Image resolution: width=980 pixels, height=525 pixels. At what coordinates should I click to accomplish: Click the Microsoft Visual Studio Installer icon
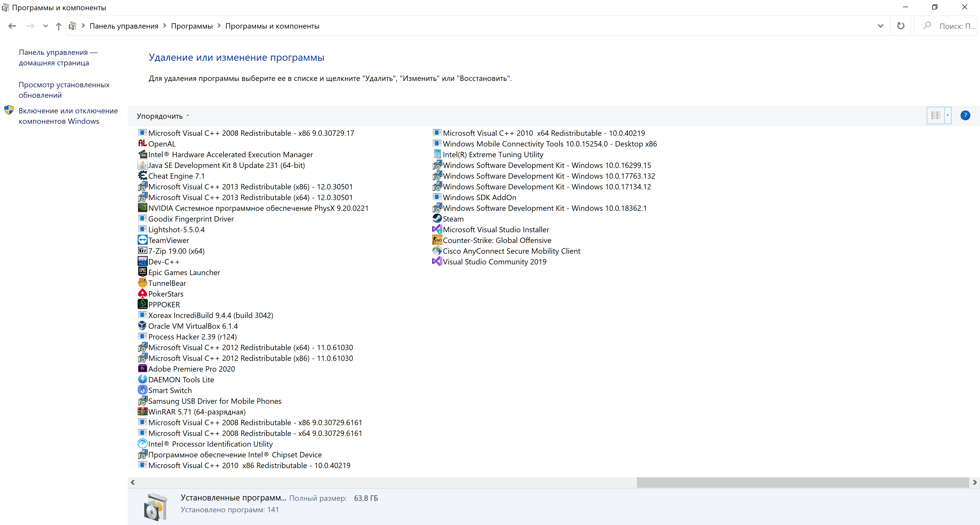tap(437, 229)
